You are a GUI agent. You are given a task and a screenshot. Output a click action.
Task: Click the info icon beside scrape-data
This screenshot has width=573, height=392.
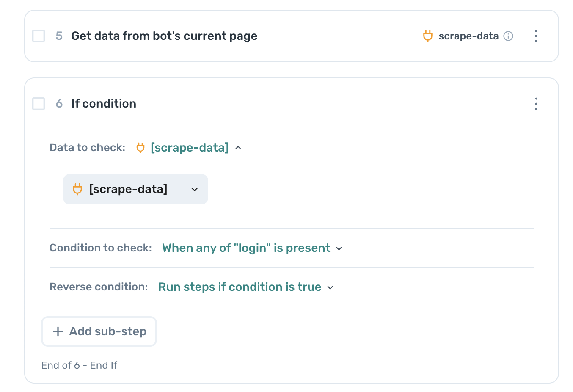pyautogui.click(x=508, y=36)
